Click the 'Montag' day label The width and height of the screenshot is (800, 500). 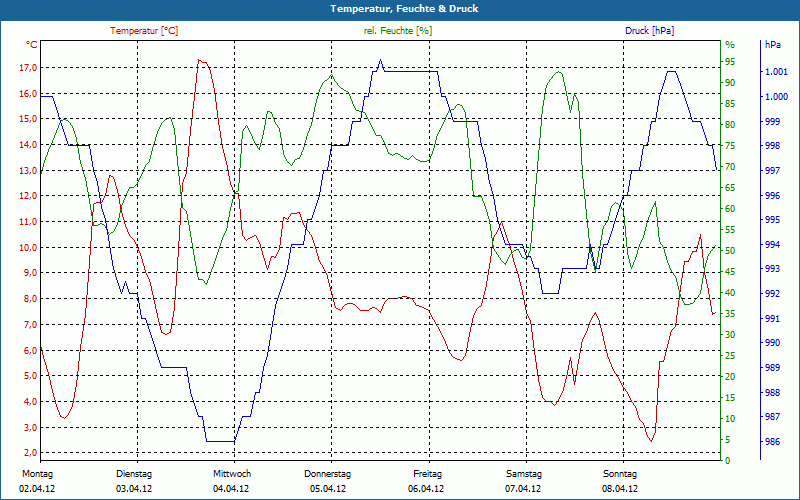(37, 474)
